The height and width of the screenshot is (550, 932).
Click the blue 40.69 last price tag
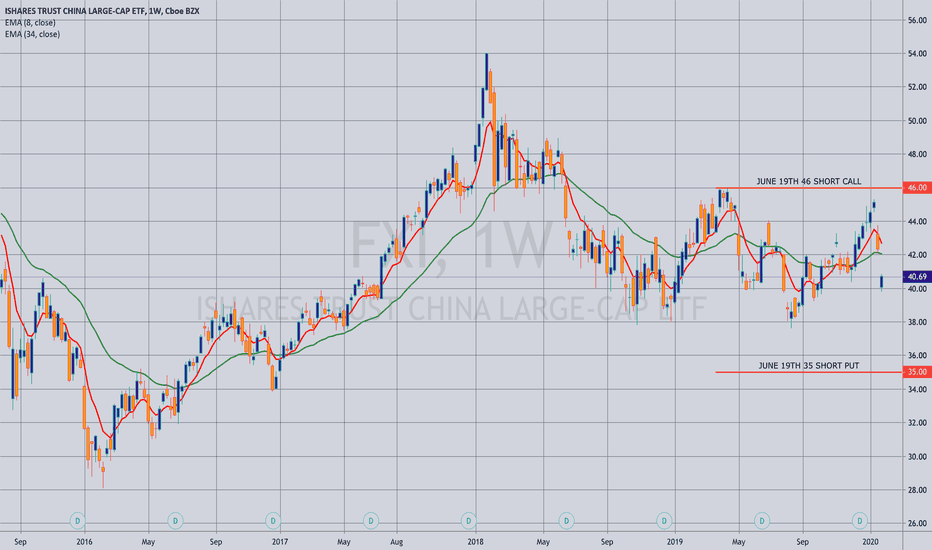click(x=917, y=276)
